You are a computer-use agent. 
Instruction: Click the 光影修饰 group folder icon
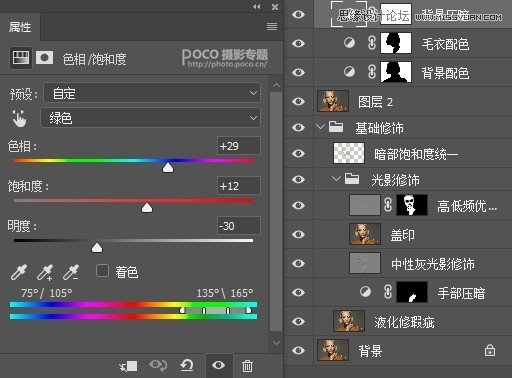[352, 178]
